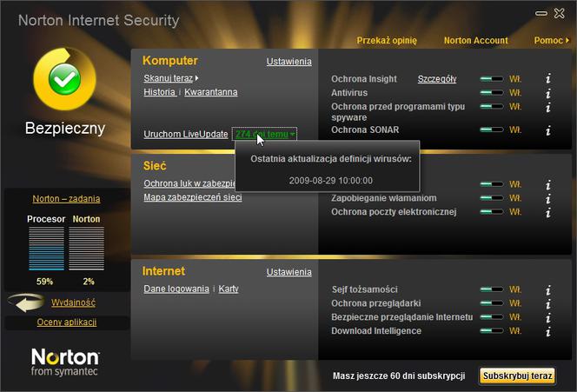The image size is (577, 392).
Task: Open Mapa zabezpieczeń sieci link
Action: pos(193,197)
